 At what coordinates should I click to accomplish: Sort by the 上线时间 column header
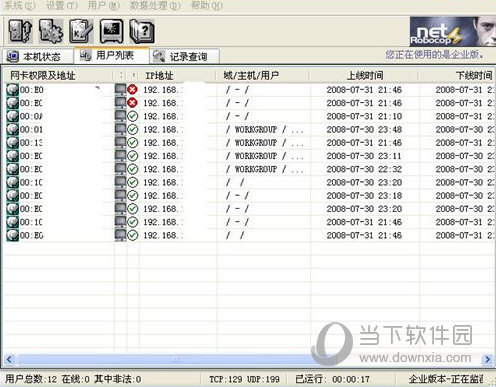tap(365, 76)
